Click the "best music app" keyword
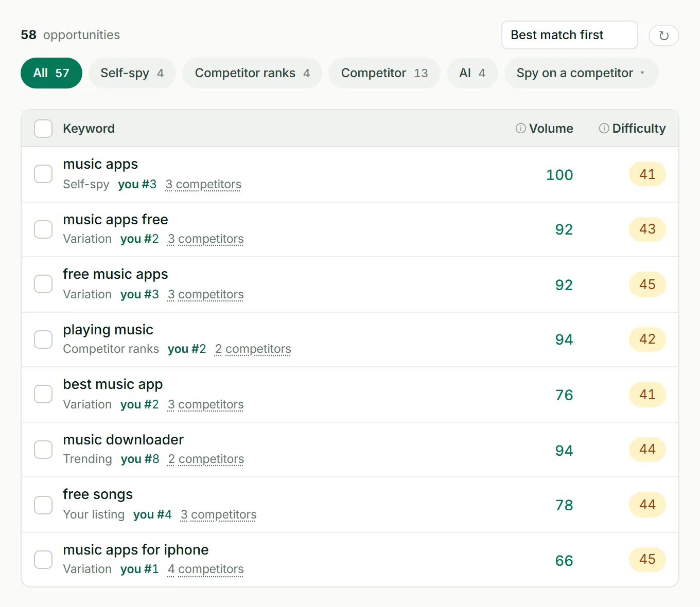700x607 pixels. click(x=113, y=384)
